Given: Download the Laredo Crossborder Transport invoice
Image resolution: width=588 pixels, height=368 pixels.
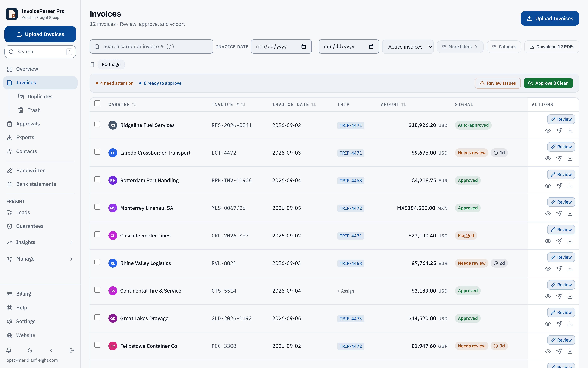Looking at the screenshot, I should point(570,158).
